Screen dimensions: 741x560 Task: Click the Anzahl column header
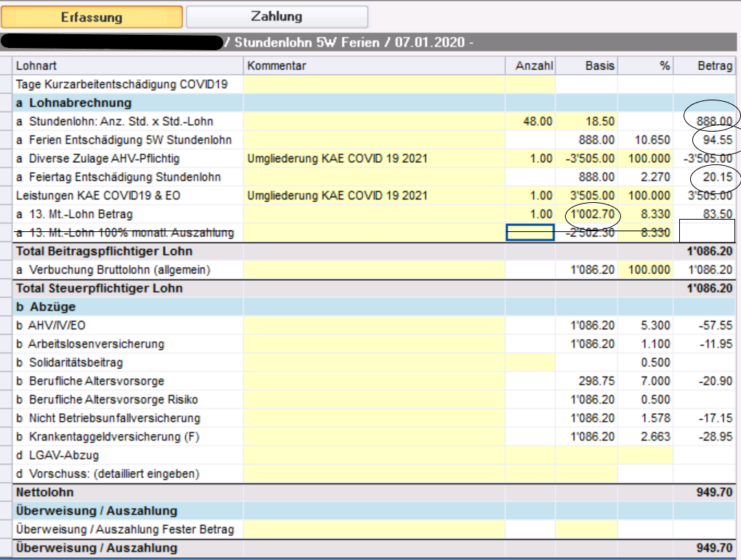point(530,65)
